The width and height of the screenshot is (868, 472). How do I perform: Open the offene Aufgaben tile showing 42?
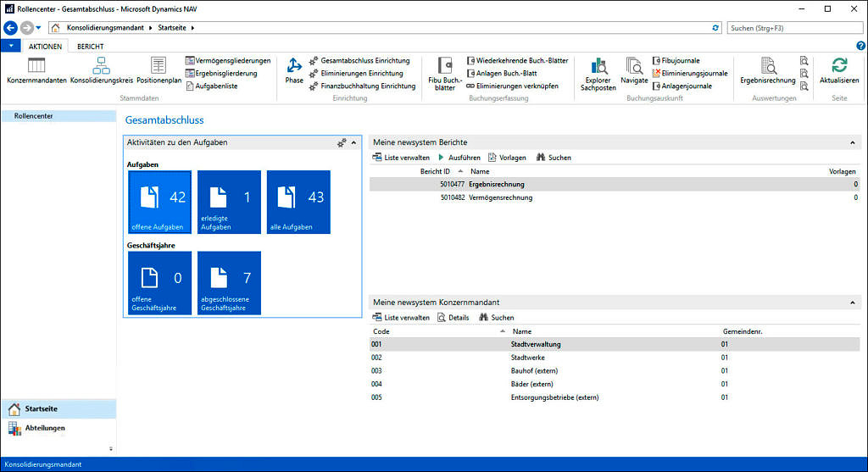coord(159,202)
